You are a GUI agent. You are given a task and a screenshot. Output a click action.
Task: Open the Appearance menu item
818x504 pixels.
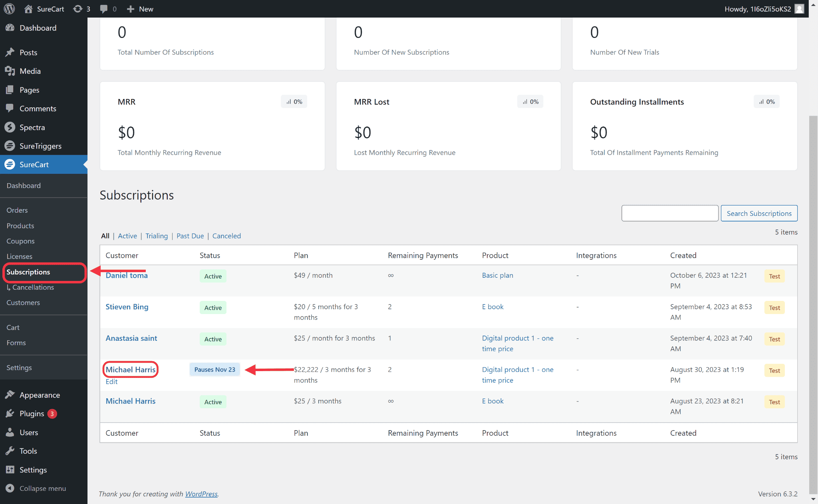(x=40, y=395)
